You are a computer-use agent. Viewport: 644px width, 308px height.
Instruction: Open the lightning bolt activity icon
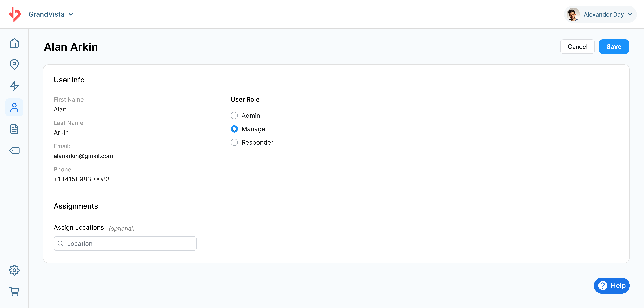pyautogui.click(x=14, y=86)
